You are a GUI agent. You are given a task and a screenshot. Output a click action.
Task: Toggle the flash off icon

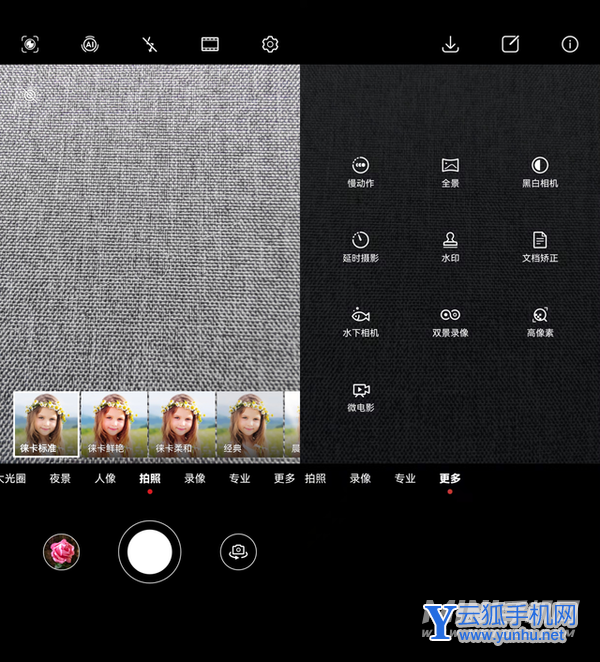pyautogui.click(x=150, y=44)
